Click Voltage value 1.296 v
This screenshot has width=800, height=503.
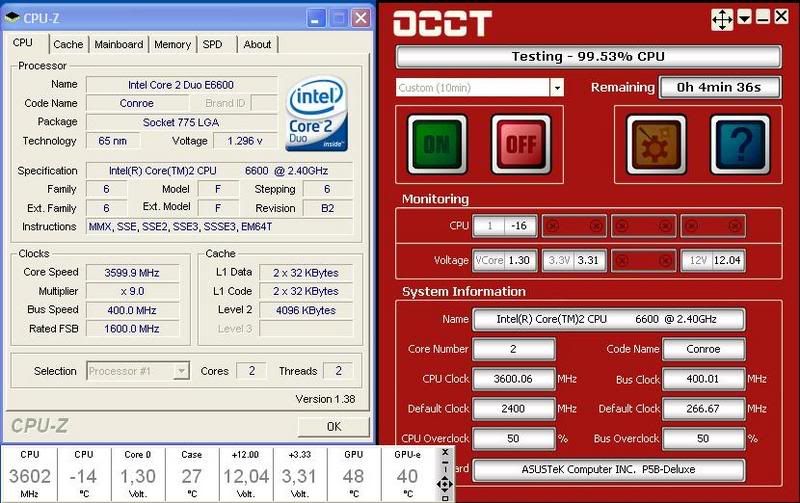(245, 141)
